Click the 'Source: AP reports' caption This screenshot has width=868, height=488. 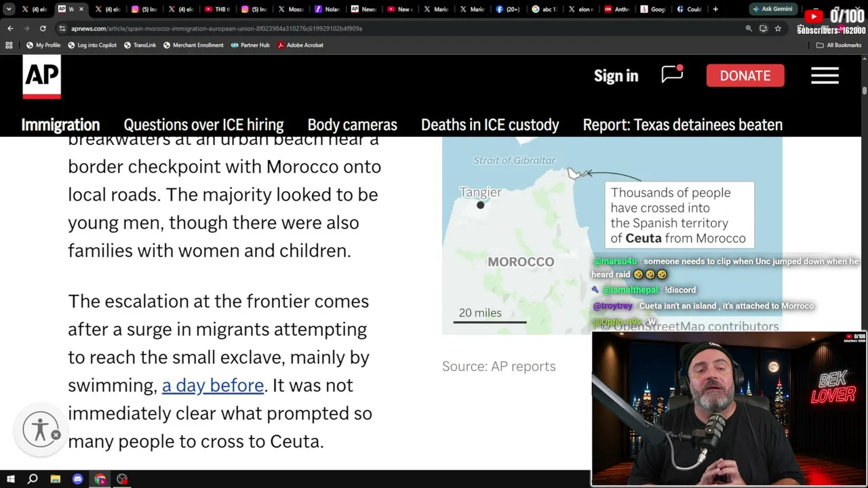[x=498, y=366]
